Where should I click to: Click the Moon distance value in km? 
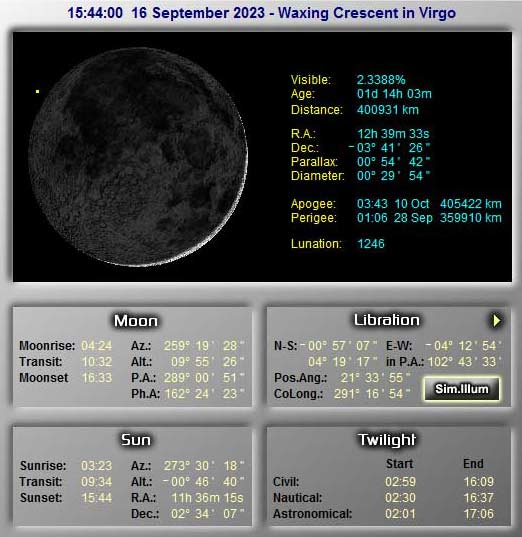[388, 110]
